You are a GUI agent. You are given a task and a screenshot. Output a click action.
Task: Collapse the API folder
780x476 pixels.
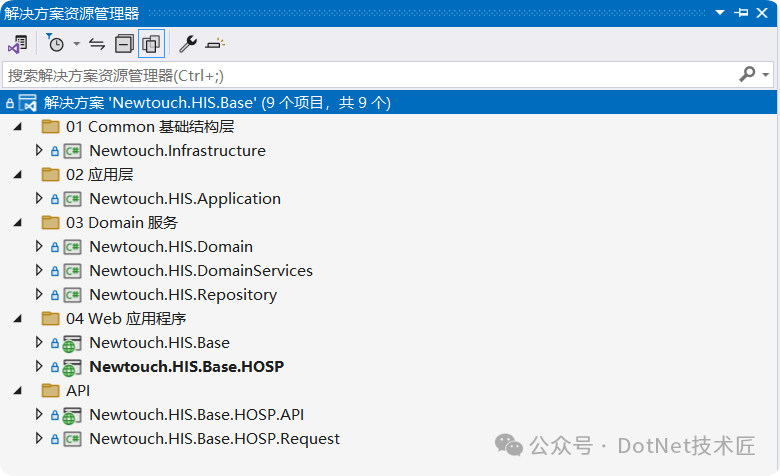[x=18, y=391]
